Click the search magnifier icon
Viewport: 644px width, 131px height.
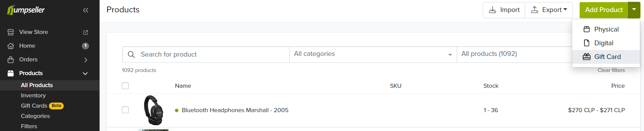(x=131, y=55)
